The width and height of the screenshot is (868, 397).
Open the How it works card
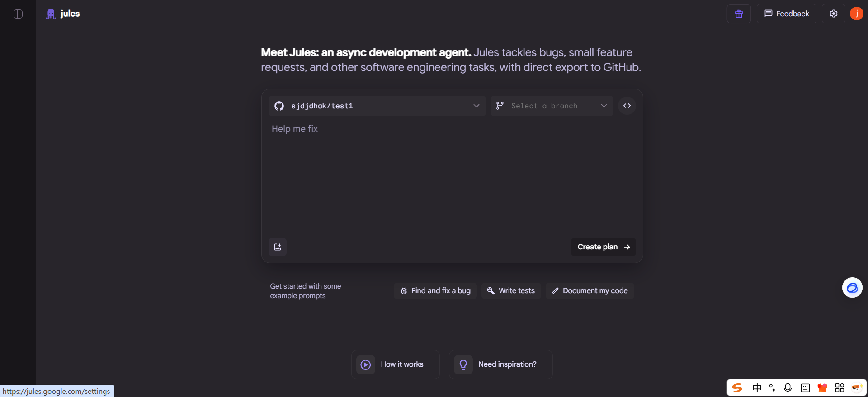tap(396, 364)
